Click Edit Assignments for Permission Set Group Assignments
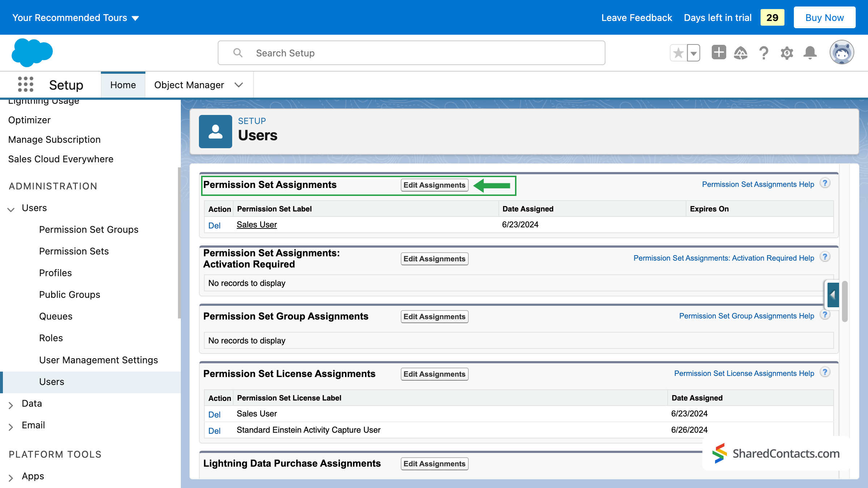The image size is (868, 488). point(434,317)
